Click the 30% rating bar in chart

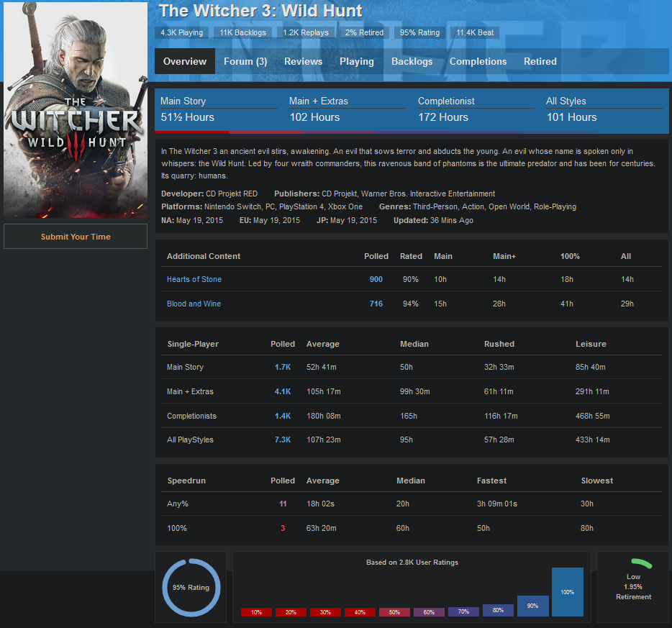(325, 612)
